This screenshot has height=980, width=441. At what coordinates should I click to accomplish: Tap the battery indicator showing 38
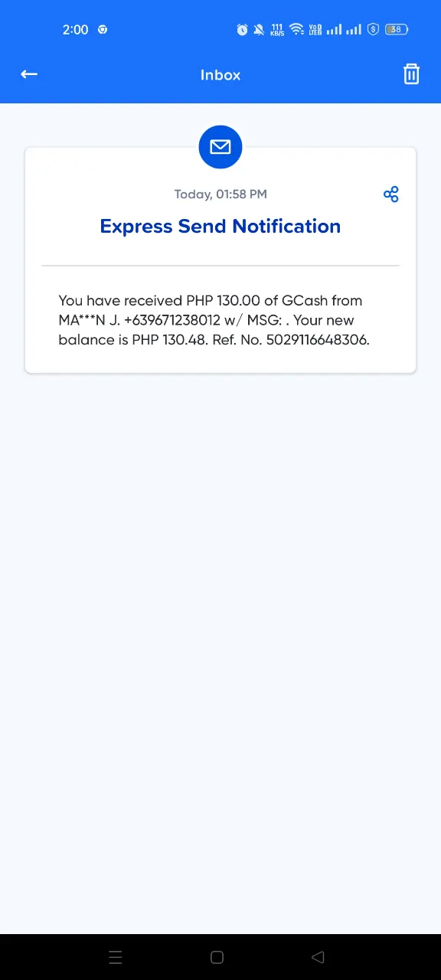[397, 30]
